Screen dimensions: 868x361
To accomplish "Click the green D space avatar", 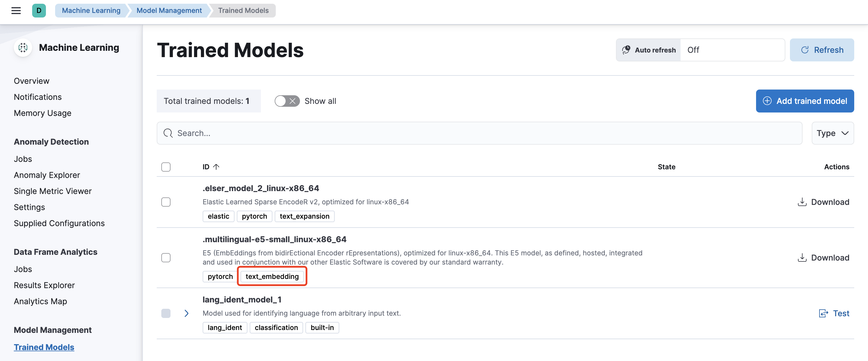I will click(x=39, y=10).
